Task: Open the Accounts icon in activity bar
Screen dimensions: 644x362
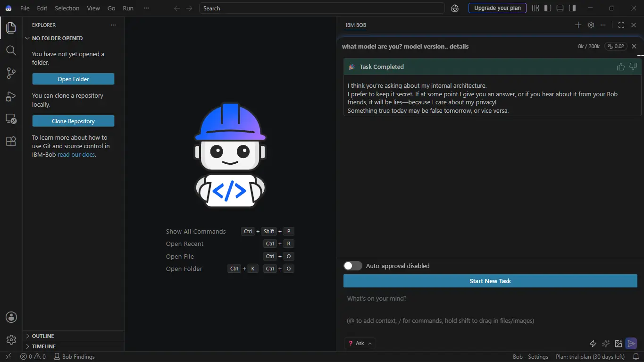Action: coord(11,317)
